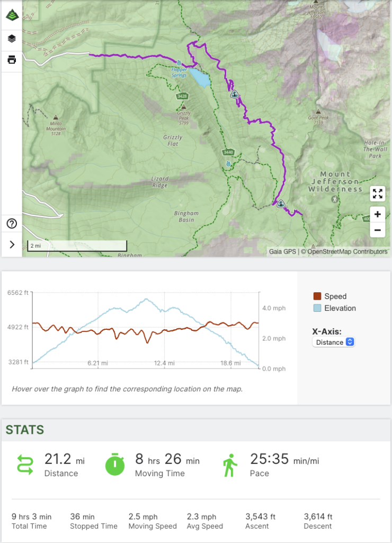Click the Speed legend color swatch
392x543 pixels.
tap(317, 296)
